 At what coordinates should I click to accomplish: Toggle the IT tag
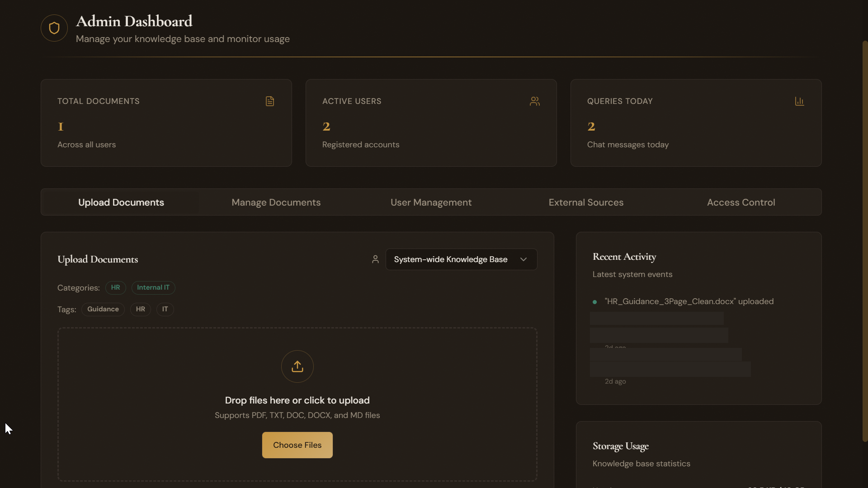pos(165,309)
